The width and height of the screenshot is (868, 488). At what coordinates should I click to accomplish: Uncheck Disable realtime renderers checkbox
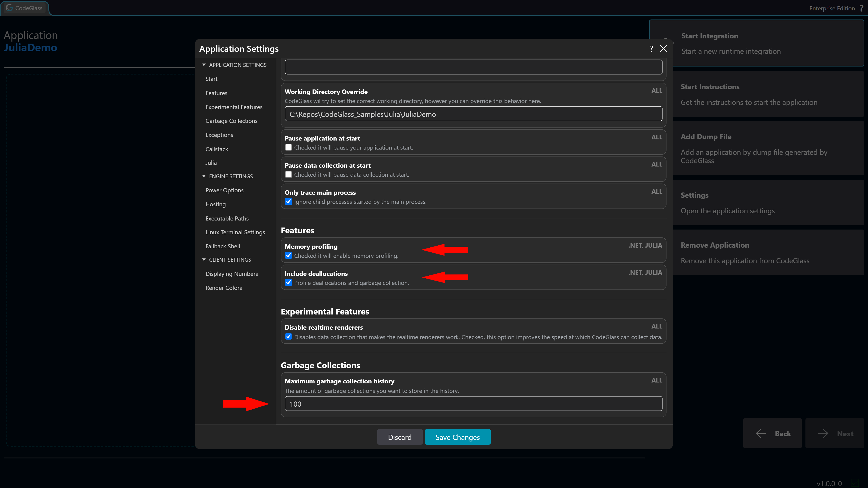(x=288, y=337)
